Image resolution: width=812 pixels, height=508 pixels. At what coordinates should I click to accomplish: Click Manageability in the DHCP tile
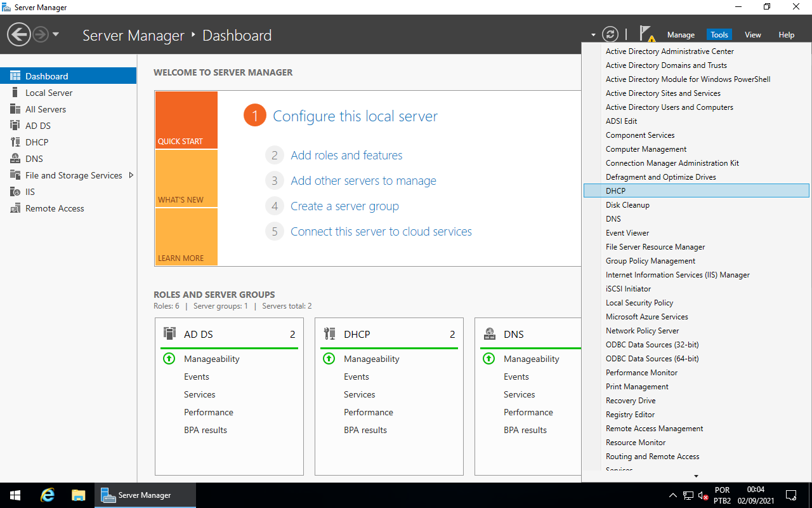pos(371,359)
